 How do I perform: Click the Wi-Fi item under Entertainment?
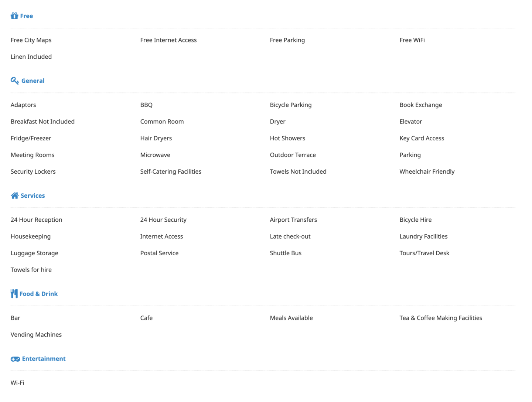(17, 383)
